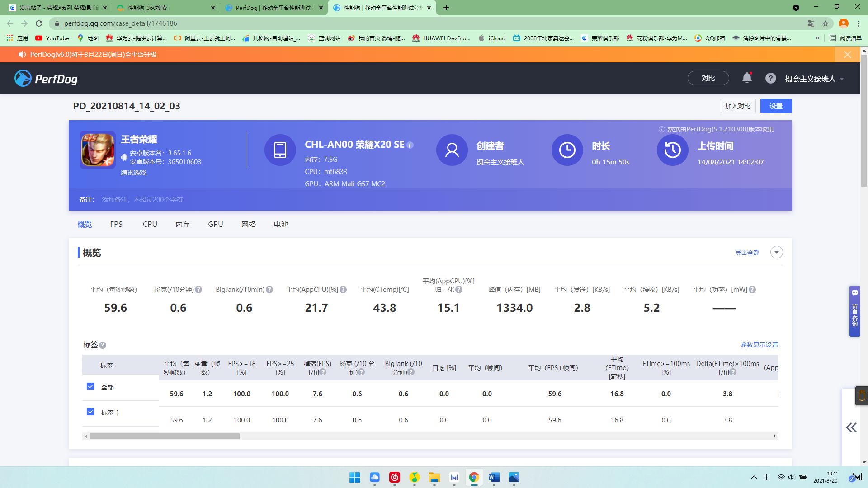The height and width of the screenshot is (488, 868).
Task: Open File Explorer from taskbar
Action: (x=434, y=477)
